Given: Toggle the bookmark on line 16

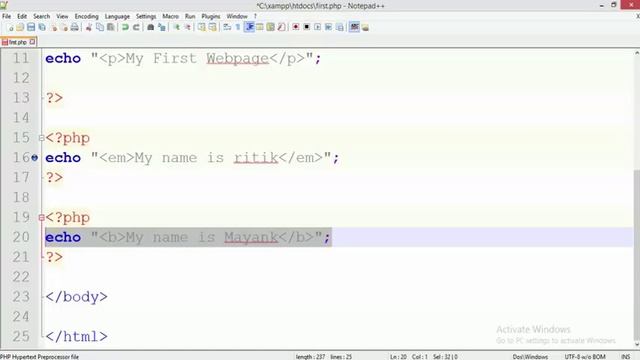Looking at the screenshot, I should click(35, 158).
